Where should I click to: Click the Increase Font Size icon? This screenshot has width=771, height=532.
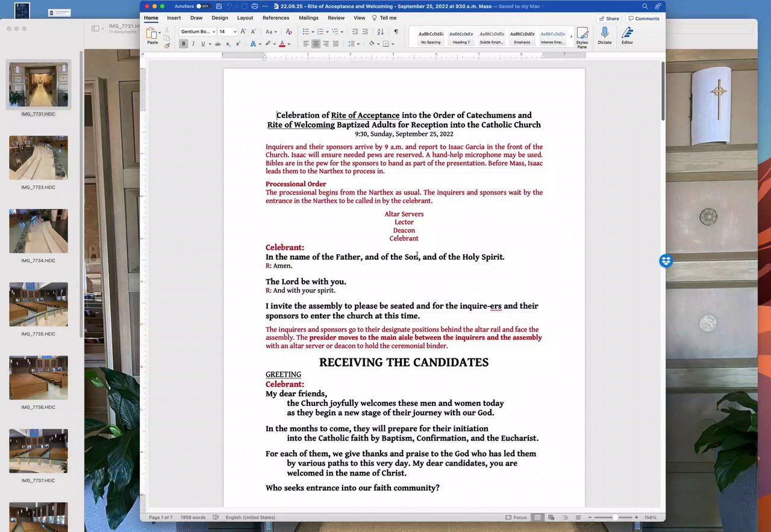(243, 31)
